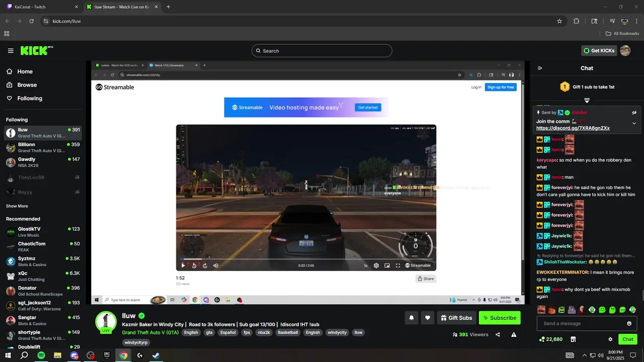Click Get started on Streamable ad
The height and width of the screenshot is (362, 644).
pos(368,107)
